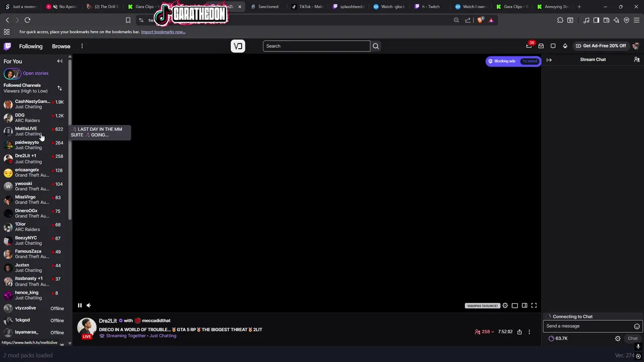Open the Get Bits diamond icon
Viewport: 644px width, 362px height.
(x=565, y=46)
